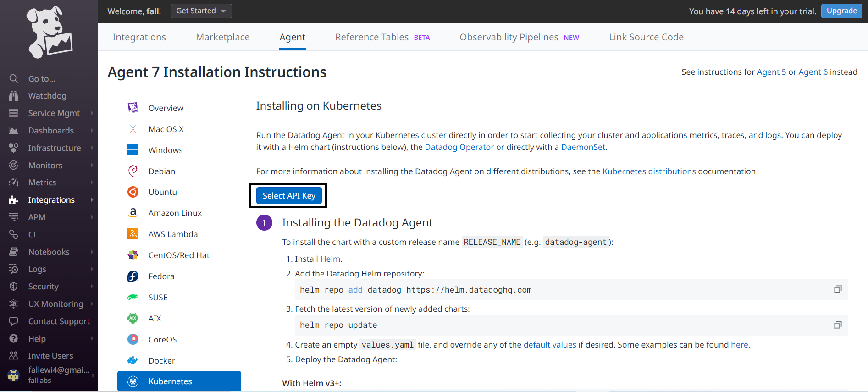Screen dimensions: 868x392
Task: Click the Datadog dog logo
Action: pos(49,32)
